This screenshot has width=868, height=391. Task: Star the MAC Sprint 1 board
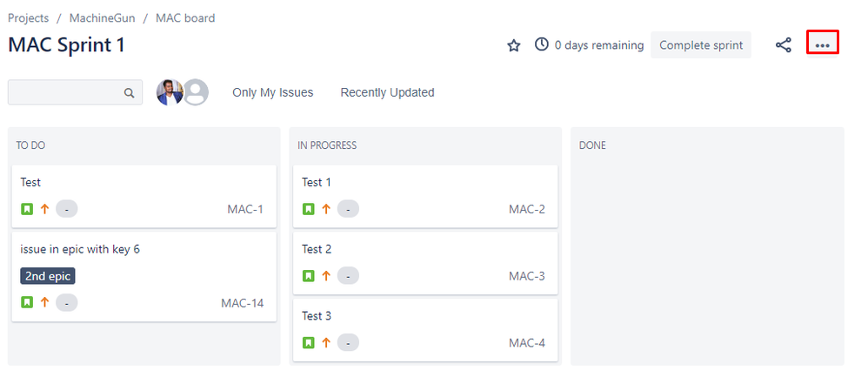(x=514, y=45)
